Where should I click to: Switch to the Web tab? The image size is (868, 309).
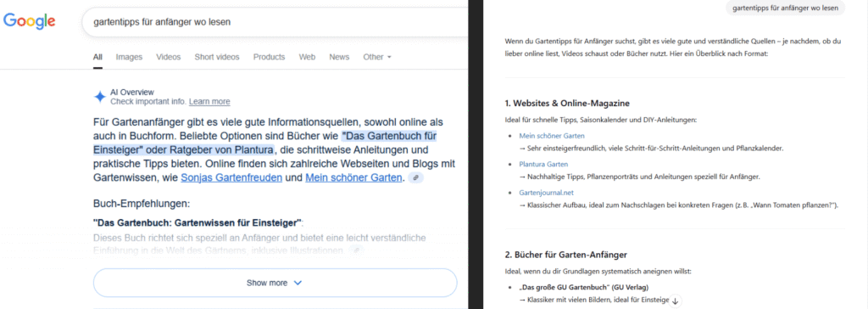pos(307,57)
